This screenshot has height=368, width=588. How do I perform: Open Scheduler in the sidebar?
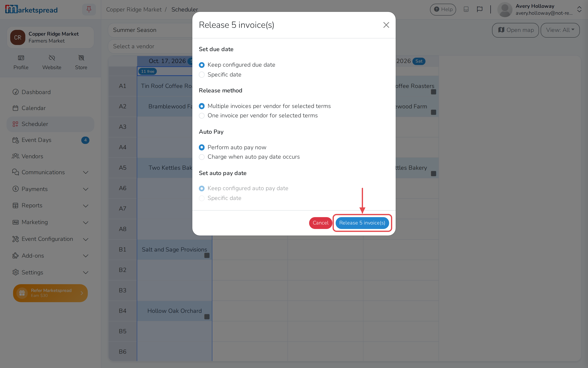coord(50,124)
